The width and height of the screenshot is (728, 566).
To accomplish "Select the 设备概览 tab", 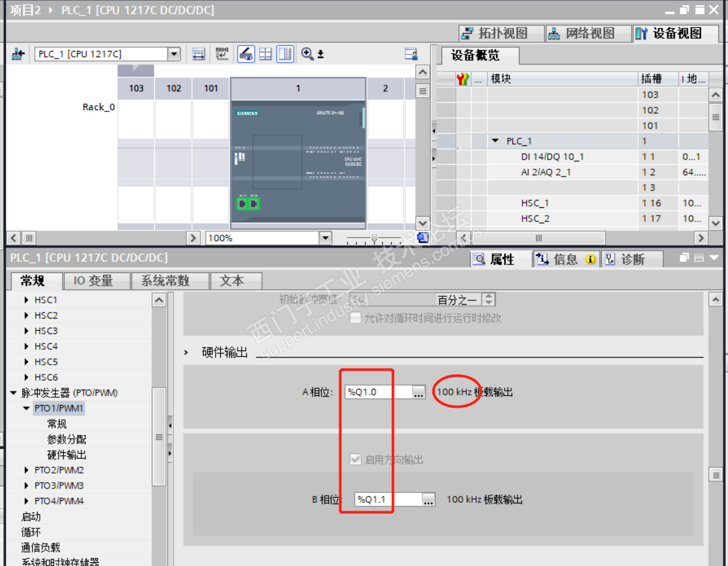I will click(479, 56).
